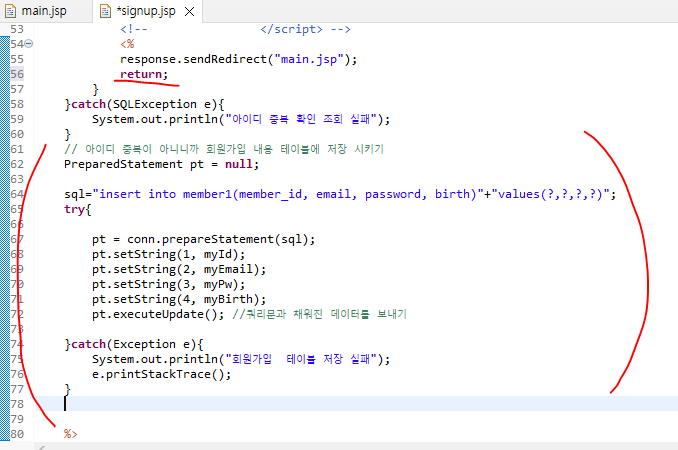Click e.printStackTrace(); line

coord(161,374)
